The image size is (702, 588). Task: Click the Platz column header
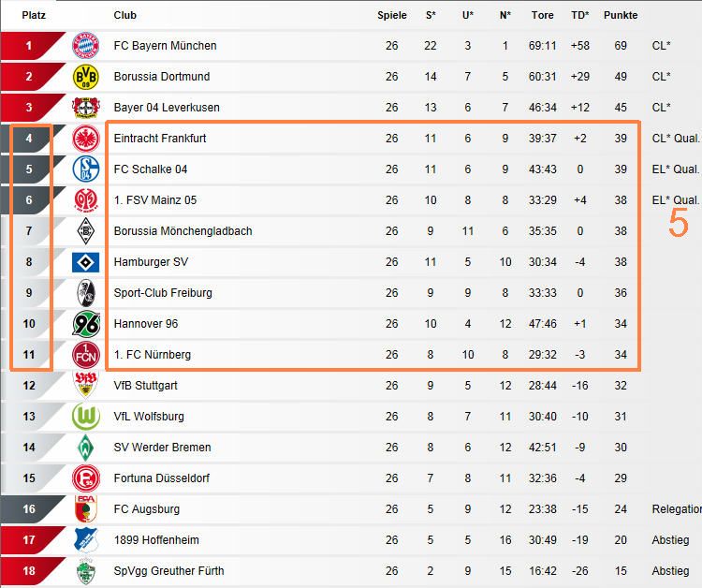(34, 15)
